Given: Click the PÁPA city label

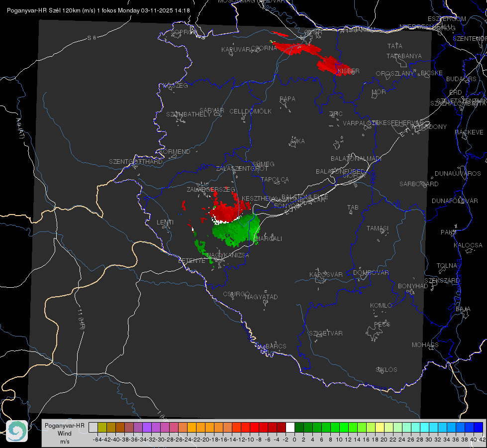Looking at the screenshot, I should (288, 99).
